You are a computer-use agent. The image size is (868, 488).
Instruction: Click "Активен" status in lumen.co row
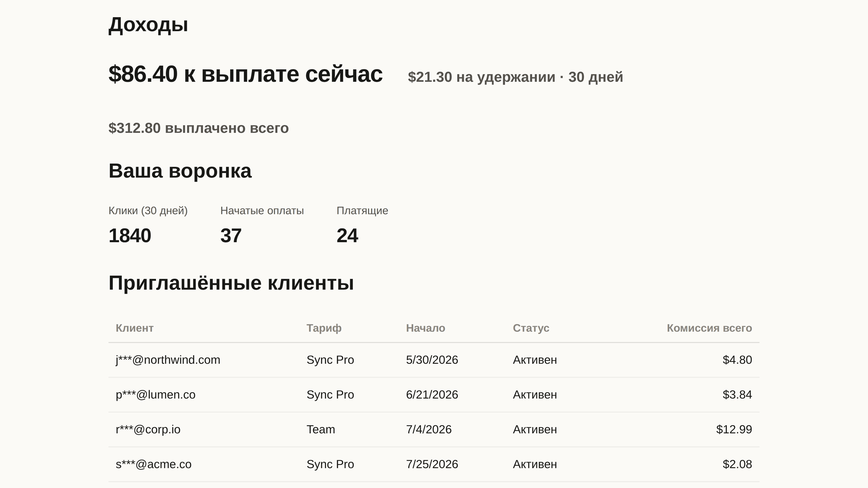tap(535, 394)
